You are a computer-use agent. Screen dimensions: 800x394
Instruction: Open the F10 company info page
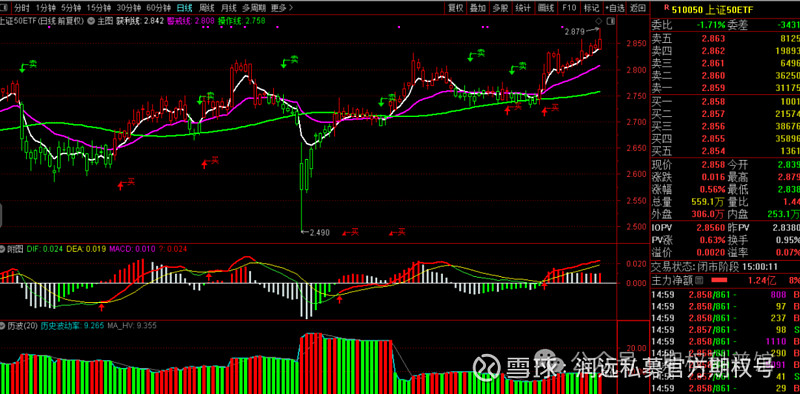point(569,8)
